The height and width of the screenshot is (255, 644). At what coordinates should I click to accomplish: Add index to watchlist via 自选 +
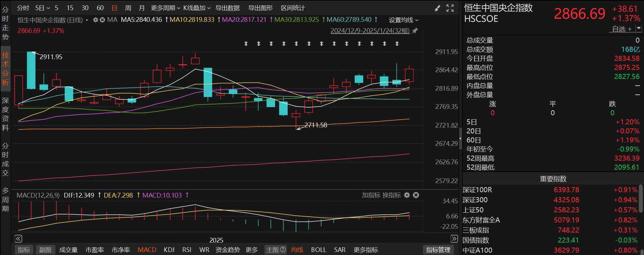click(622, 29)
